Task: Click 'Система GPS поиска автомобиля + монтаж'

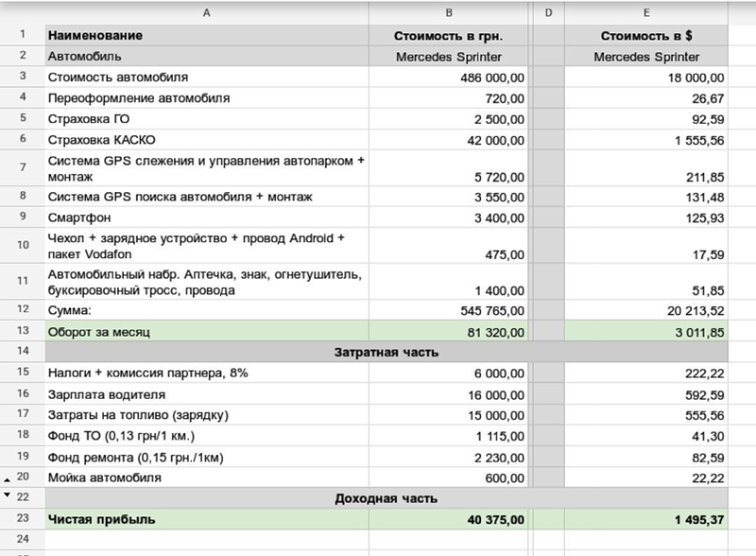Action: [x=207, y=197]
